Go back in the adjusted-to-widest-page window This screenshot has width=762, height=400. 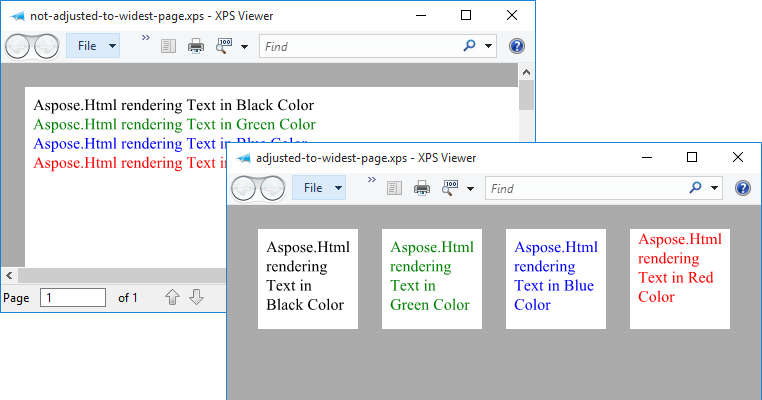pyautogui.click(x=243, y=189)
